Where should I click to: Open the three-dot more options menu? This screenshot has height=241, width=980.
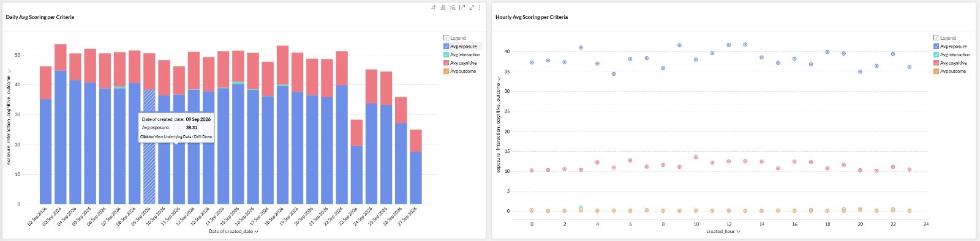(x=480, y=7)
